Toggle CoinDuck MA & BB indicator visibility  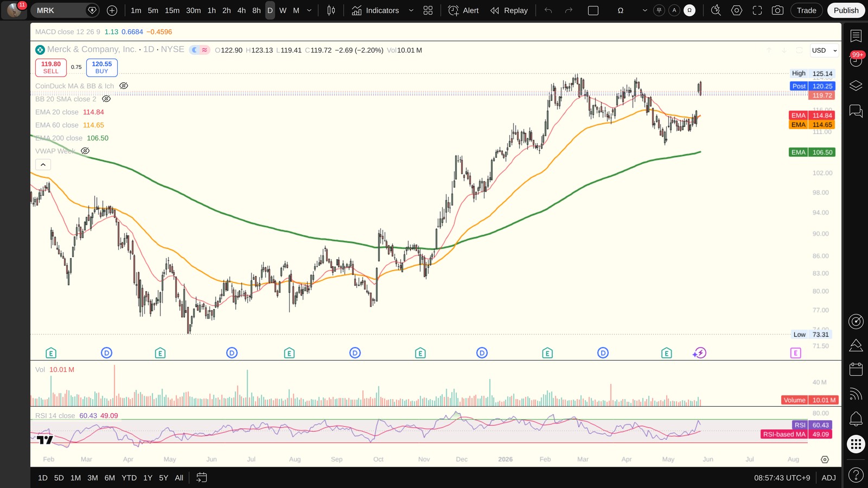point(124,86)
